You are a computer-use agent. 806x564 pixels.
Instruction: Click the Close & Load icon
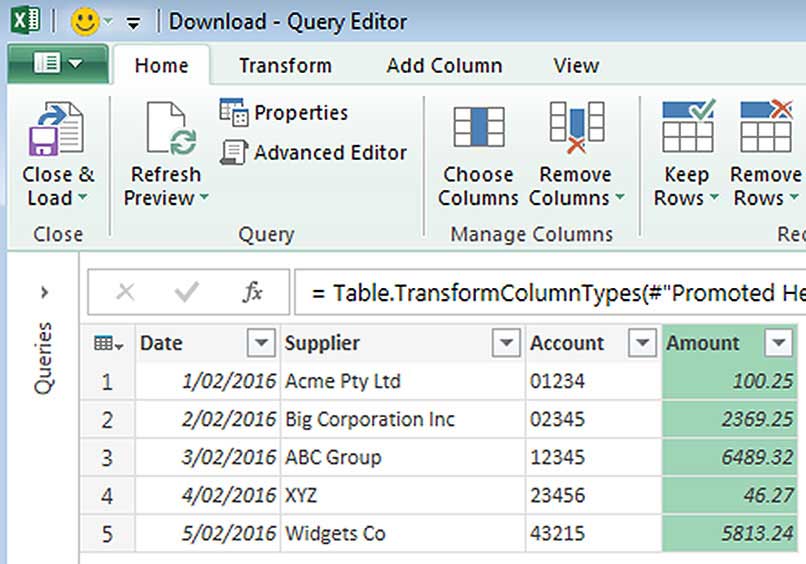coord(56,130)
